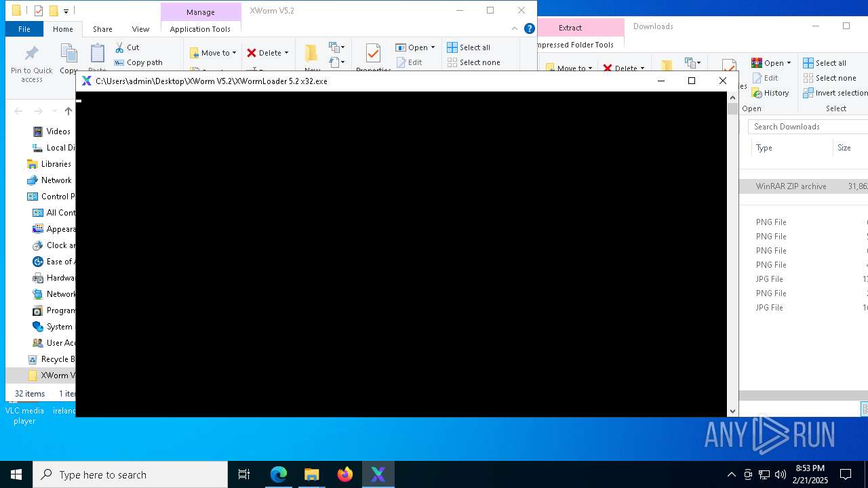The image size is (868, 488).
Task: Open the notification center icon
Action: pos(846,474)
